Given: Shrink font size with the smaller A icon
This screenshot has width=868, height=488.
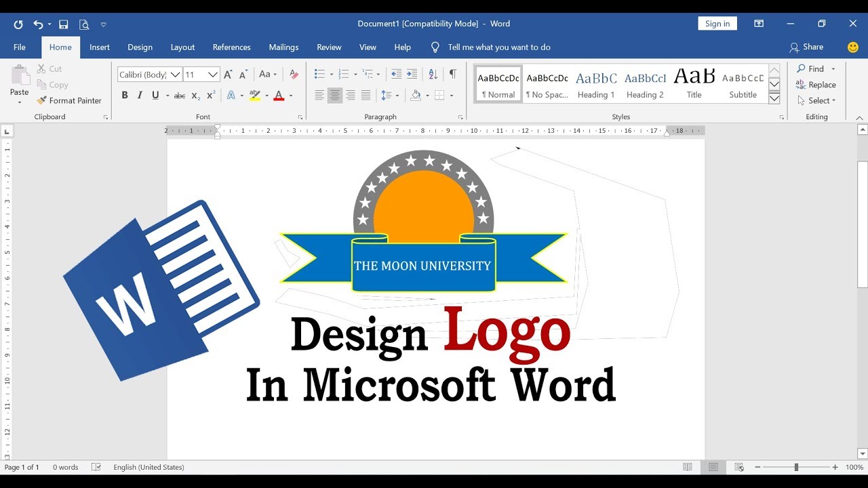Looking at the screenshot, I should (x=243, y=75).
